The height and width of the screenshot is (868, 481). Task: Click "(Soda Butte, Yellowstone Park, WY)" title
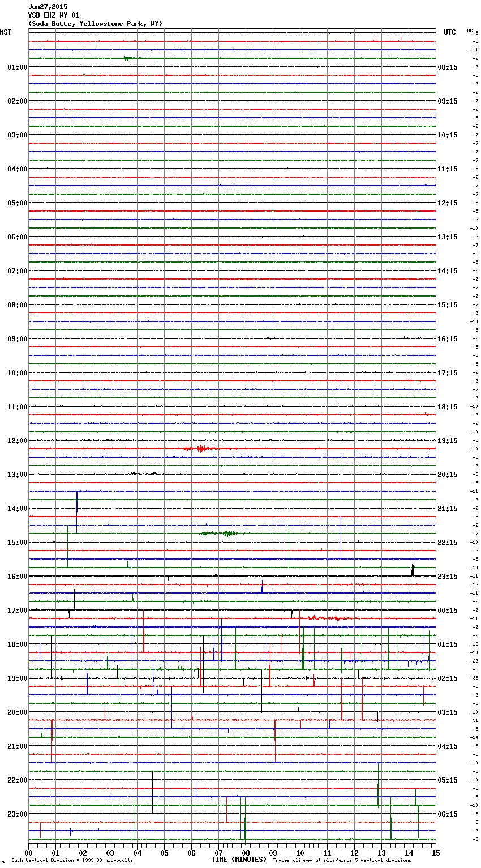tap(95, 24)
